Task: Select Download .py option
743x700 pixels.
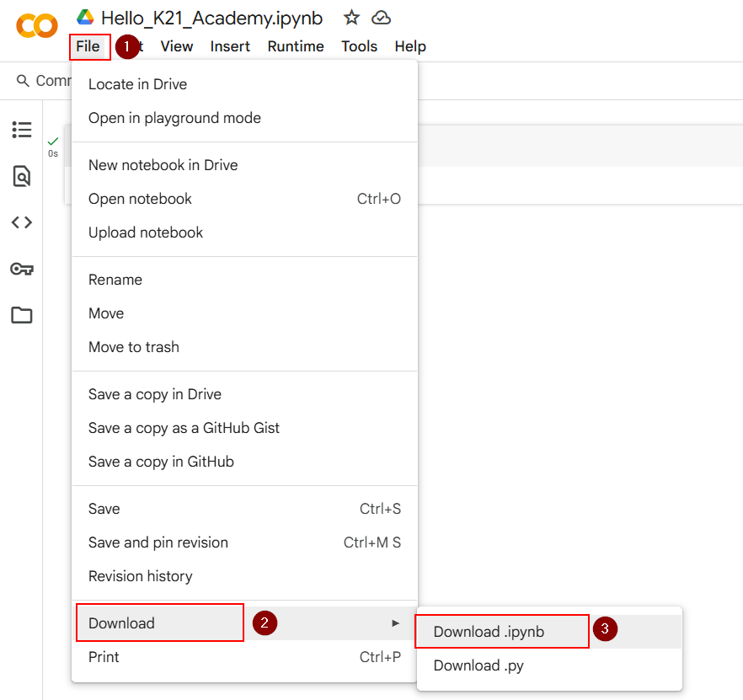Action: (549, 665)
